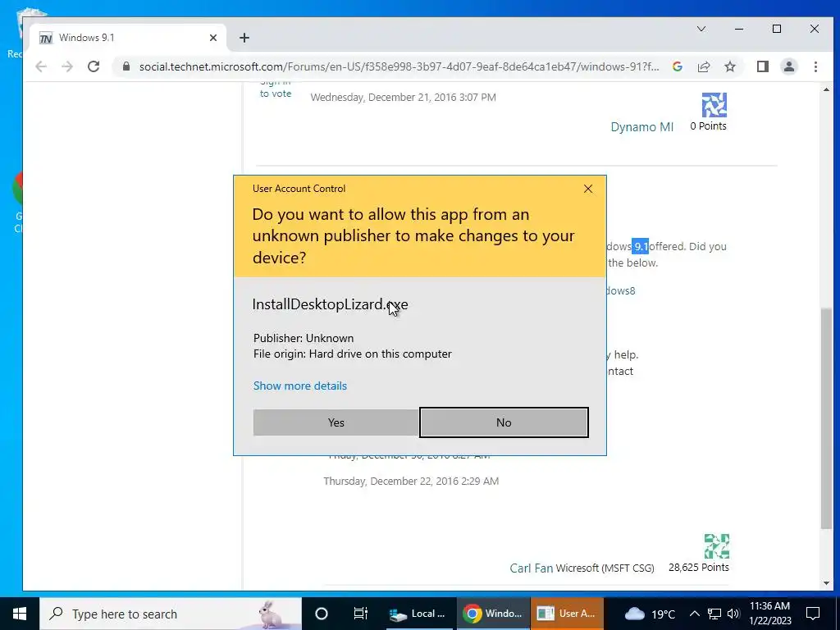
Task: Click Sign in to vote link
Action: tap(276, 89)
